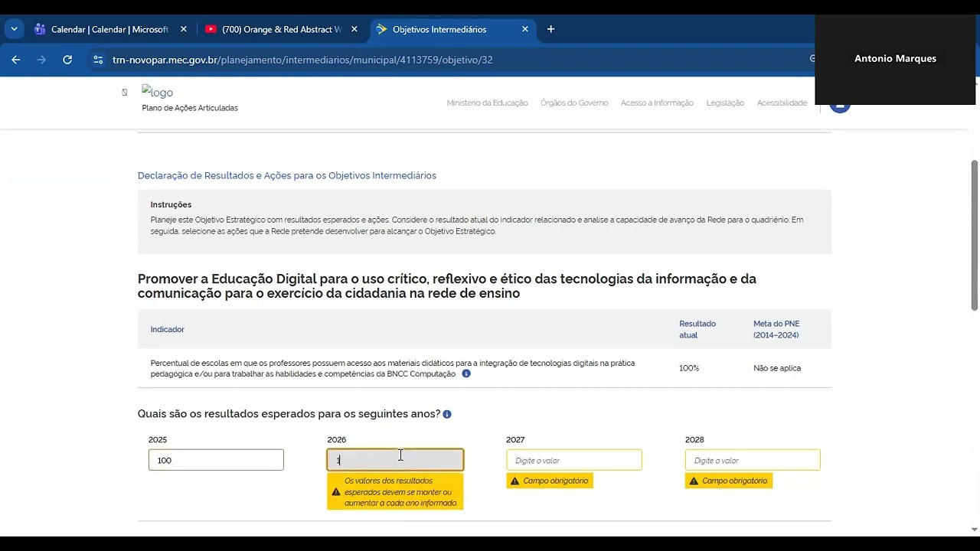
Task: Click the warning icon under the 2026 field
Action: (335, 492)
